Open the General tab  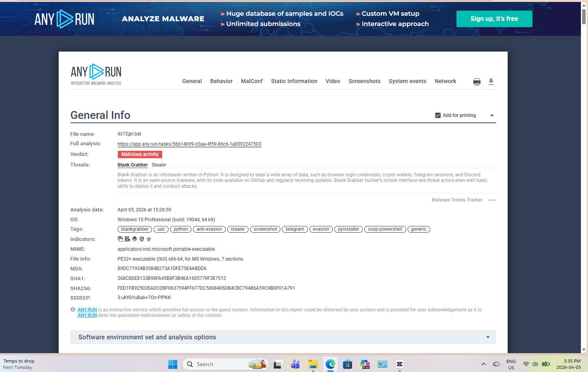192,81
